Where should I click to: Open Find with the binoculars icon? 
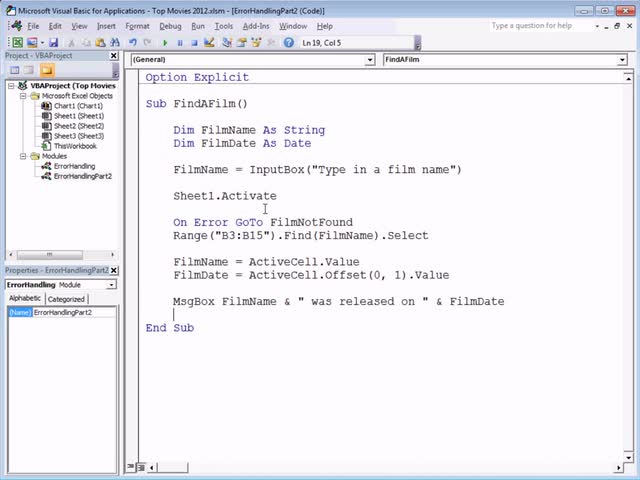pos(115,42)
